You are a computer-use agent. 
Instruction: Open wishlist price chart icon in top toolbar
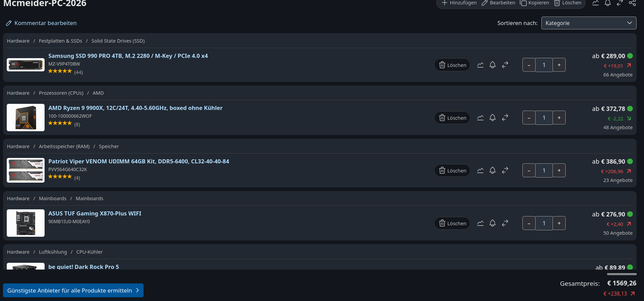(595, 3)
